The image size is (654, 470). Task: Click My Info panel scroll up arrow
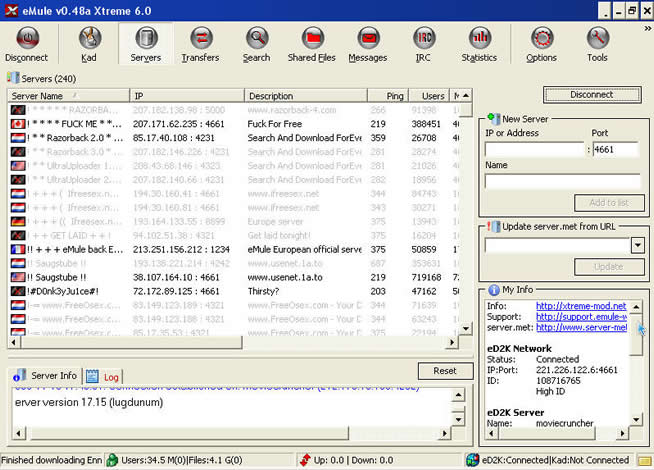(636, 307)
